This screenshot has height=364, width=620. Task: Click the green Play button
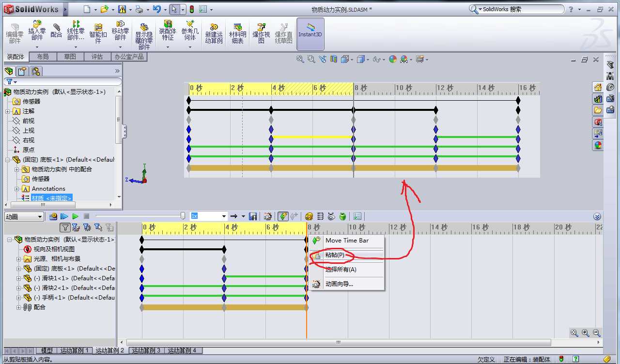point(75,216)
